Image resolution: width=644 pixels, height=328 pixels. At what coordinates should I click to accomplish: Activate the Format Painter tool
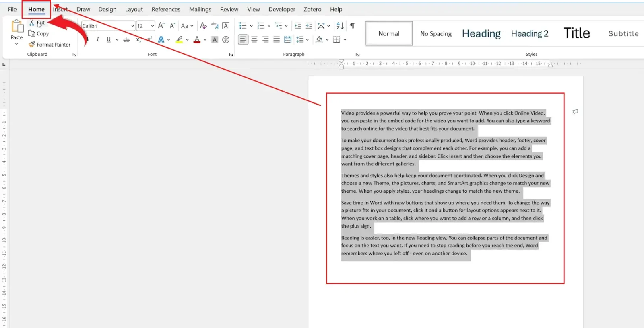coord(50,45)
